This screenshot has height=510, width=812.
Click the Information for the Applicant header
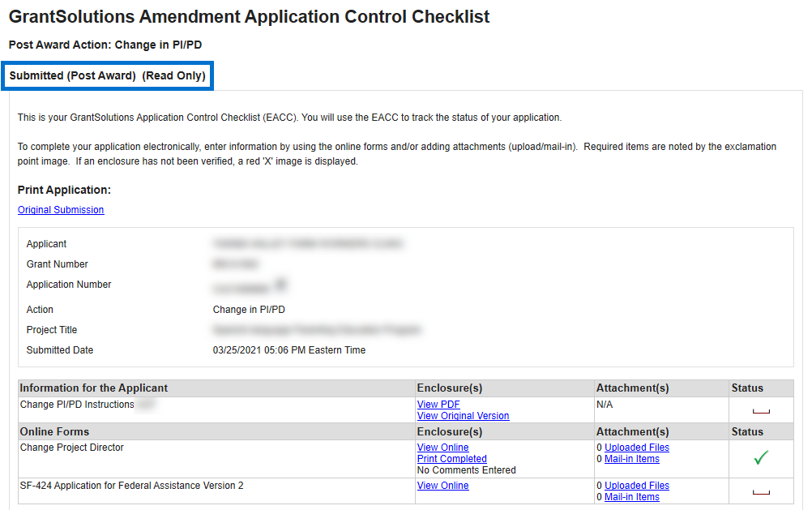pyautogui.click(x=94, y=388)
